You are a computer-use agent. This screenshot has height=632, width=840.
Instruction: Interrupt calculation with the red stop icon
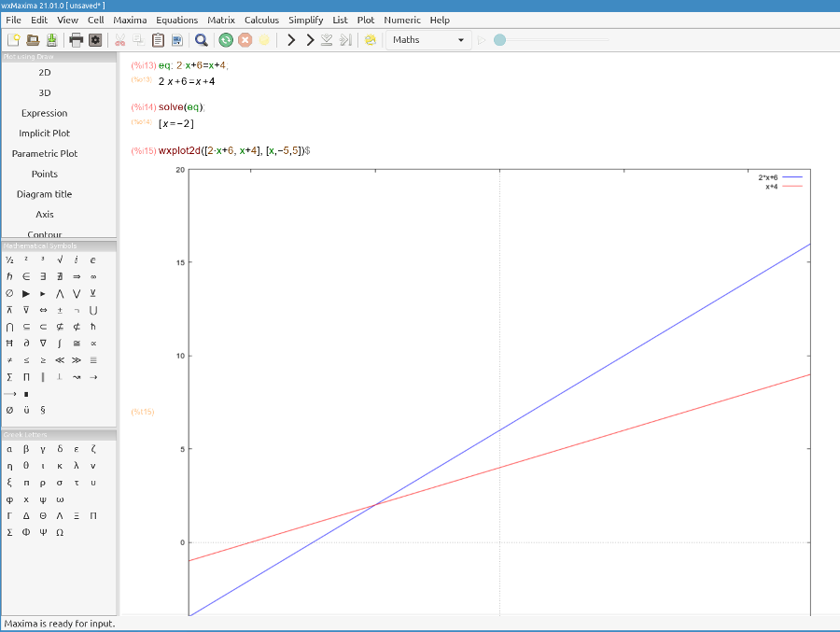click(245, 39)
